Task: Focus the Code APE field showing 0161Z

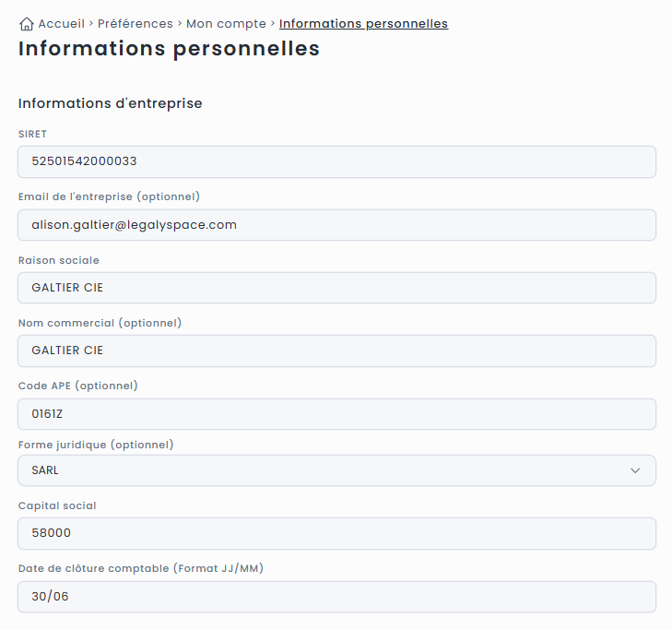Action: coord(336,414)
